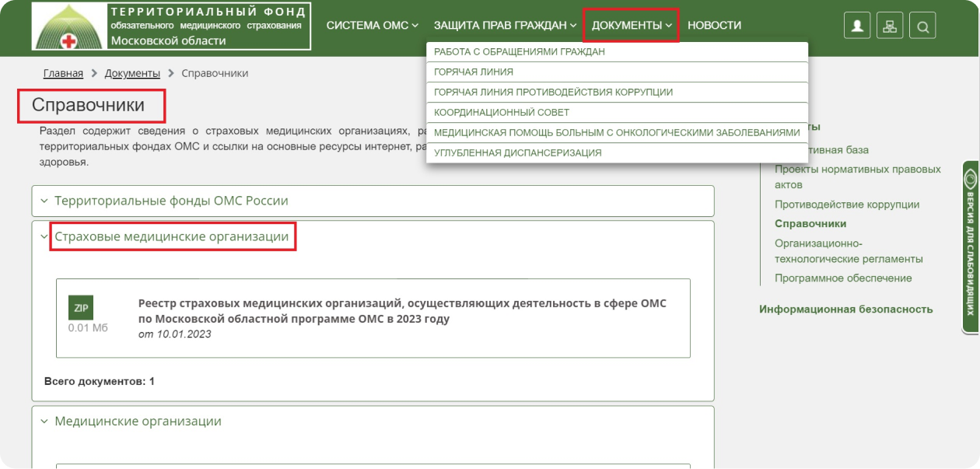Open the Защита прав граждан dropdown

click(x=505, y=26)
